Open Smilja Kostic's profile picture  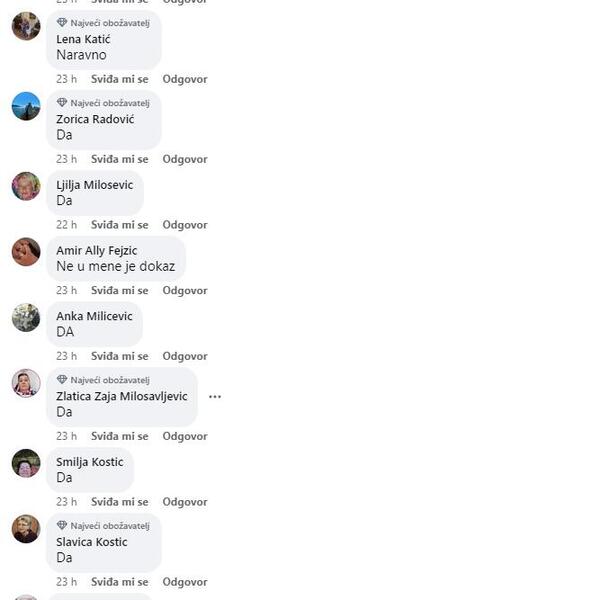pos(26,463)
